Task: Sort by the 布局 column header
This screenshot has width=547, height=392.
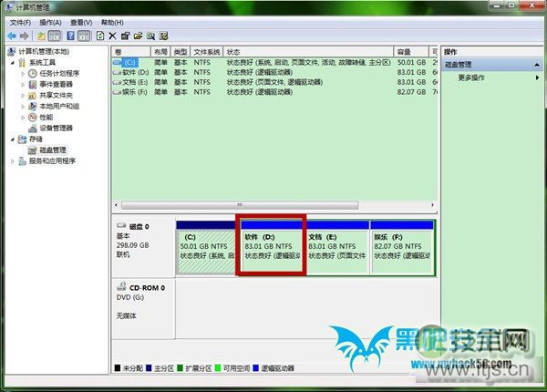Action: (160, 52)
